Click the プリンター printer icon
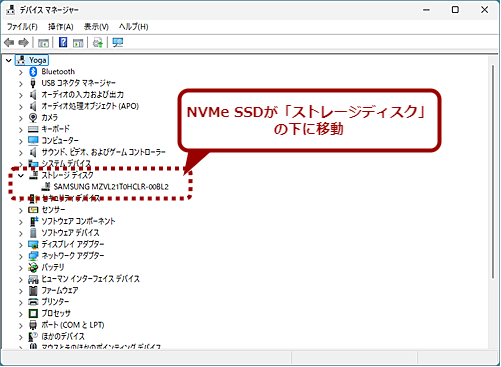This screenshot has height=367, width=501. click(x=33, y=302)
